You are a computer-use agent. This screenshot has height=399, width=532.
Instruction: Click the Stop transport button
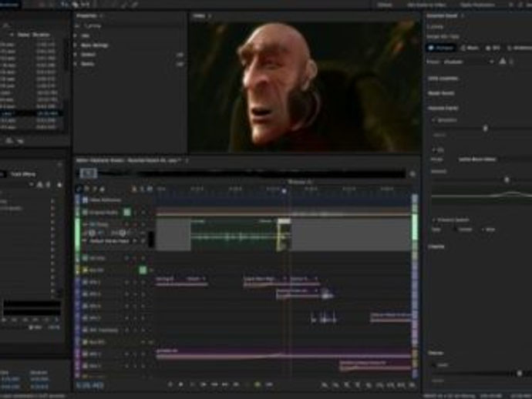coord(170,384)
